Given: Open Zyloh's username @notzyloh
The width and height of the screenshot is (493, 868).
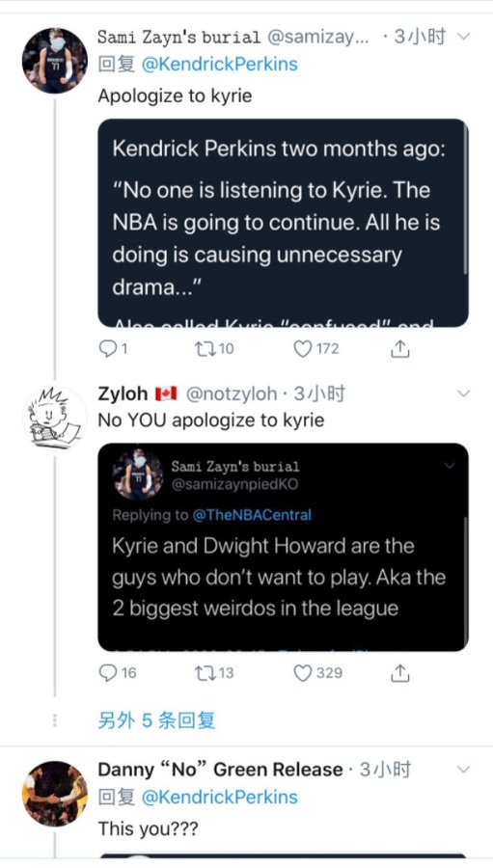Looking at the screenshot, I should pos(231,393).
